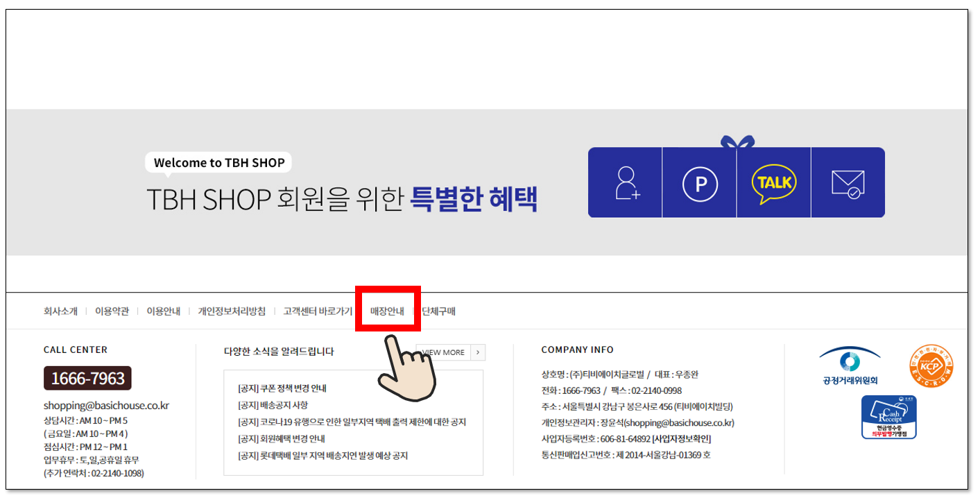Click shopping@basichouse.co.kr under Call Center

click(106, 406)
